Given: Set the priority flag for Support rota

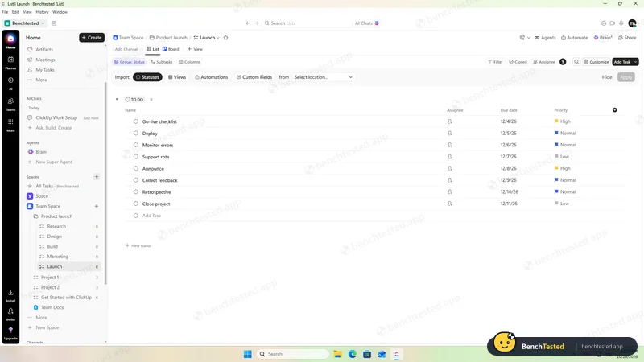Looking at the screenshot, I should pyautogui.click(x=556, y=156).
